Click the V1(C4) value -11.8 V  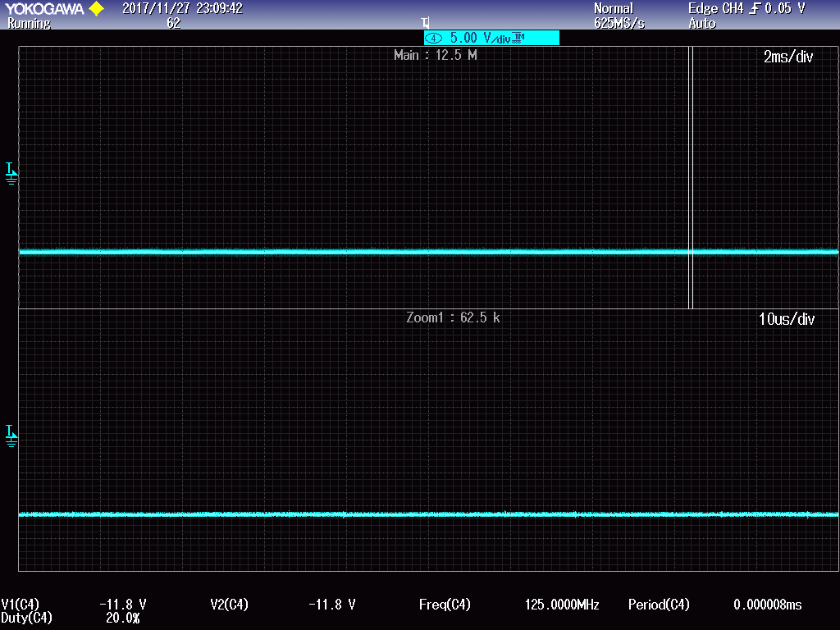click(123, 605)
